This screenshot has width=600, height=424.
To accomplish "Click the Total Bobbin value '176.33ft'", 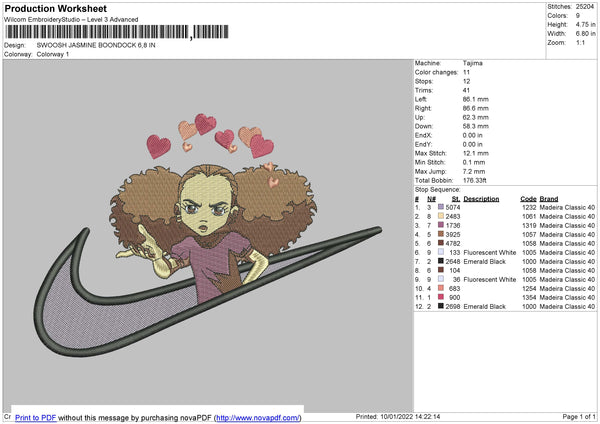I will tap(474, 180).
